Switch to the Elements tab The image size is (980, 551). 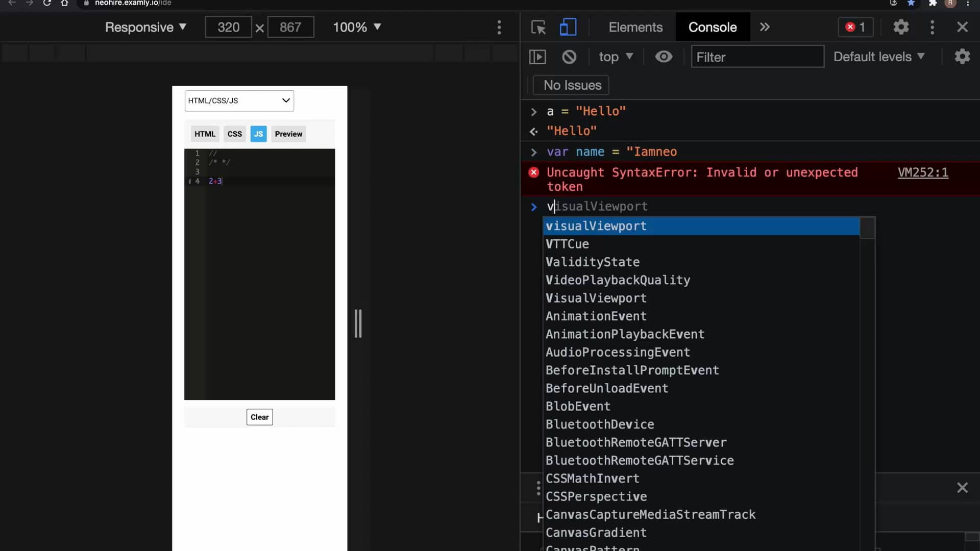(x=634, y=27)
